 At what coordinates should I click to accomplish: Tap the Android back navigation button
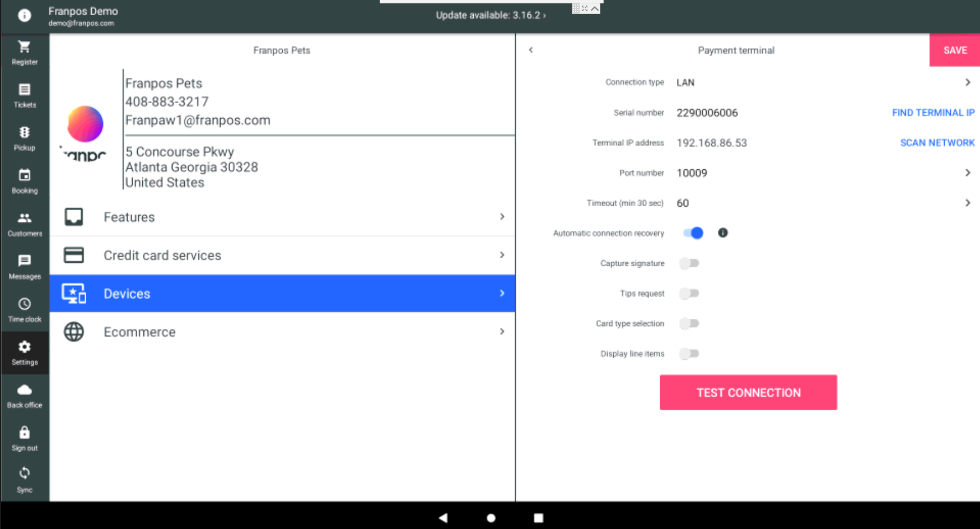click(443, 518)
